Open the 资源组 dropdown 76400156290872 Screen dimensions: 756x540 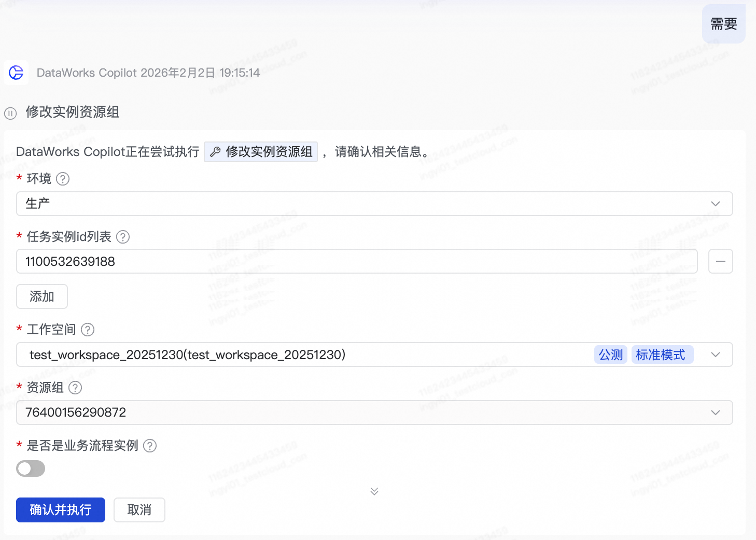click(x=374, y=413)
